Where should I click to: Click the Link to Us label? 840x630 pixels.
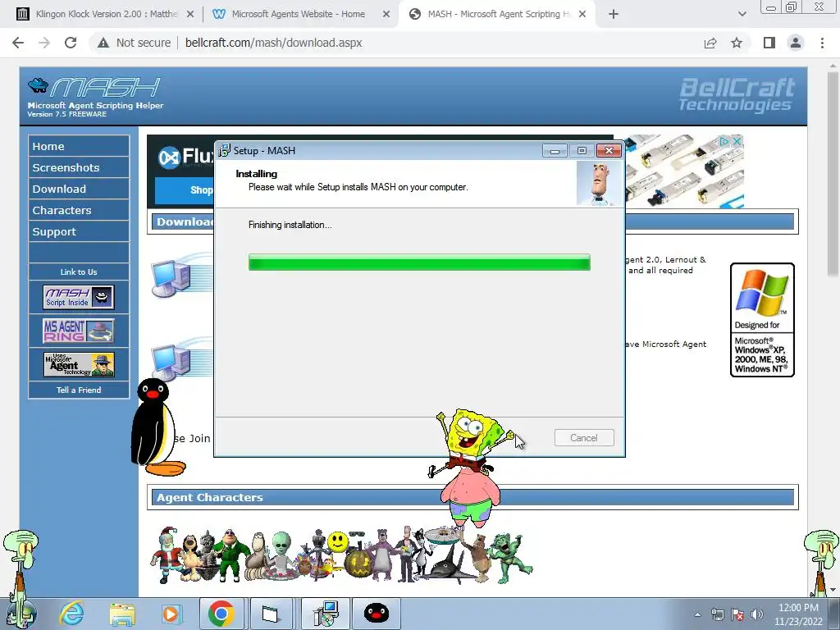click(x=79, y=272)
